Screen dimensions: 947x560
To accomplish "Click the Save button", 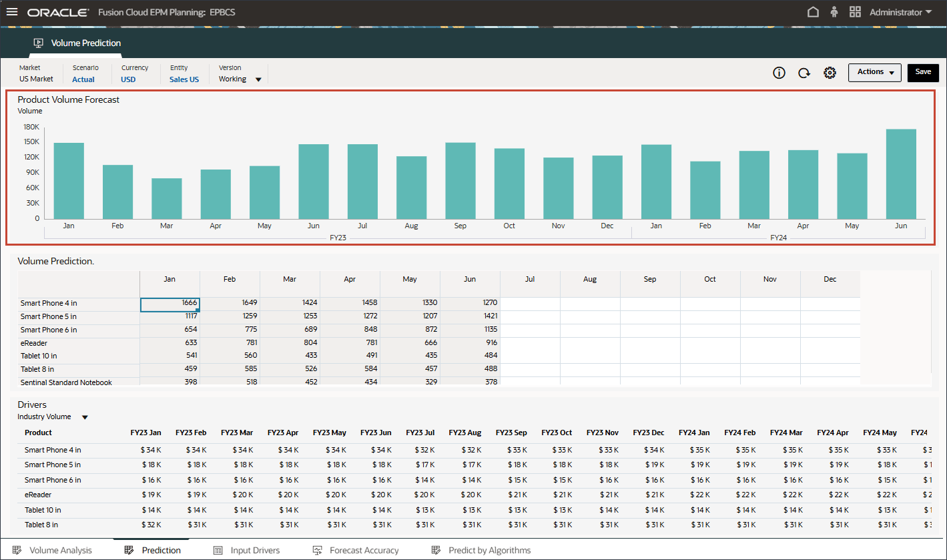I will pos(923,72).
